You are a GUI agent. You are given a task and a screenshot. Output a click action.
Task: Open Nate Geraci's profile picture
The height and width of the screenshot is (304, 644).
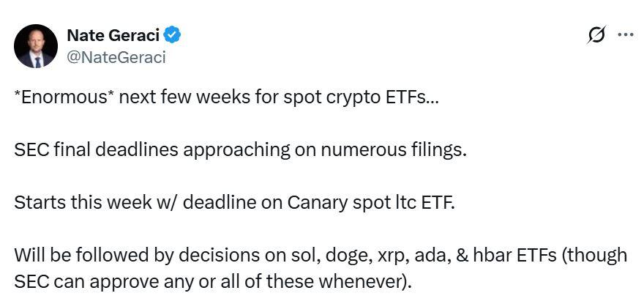[34, 46]
